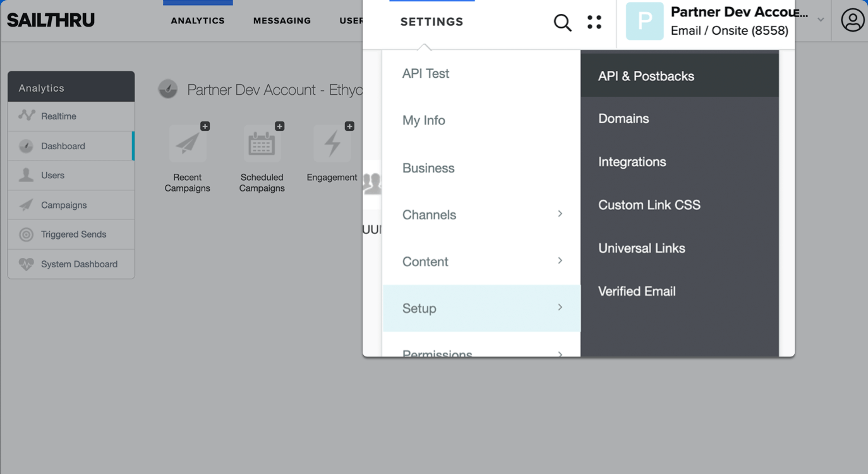Go to Realtime in Analytics sidebar
This screenshot has width=868, height=474.
pyautogui.click(x=71, y=116)
